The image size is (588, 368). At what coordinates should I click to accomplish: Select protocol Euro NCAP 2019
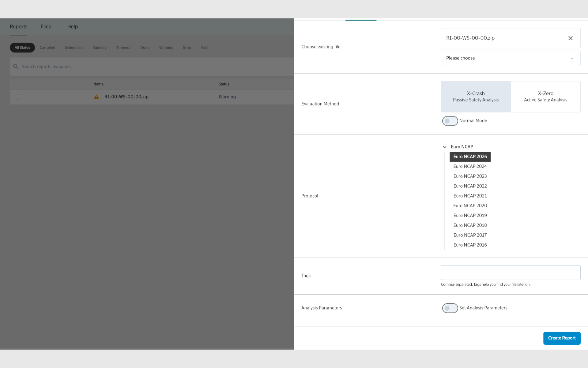pos(470,216)
